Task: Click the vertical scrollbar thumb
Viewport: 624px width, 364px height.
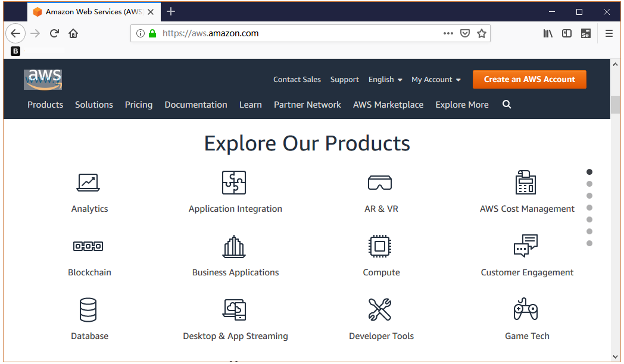Action: [615, 105]
